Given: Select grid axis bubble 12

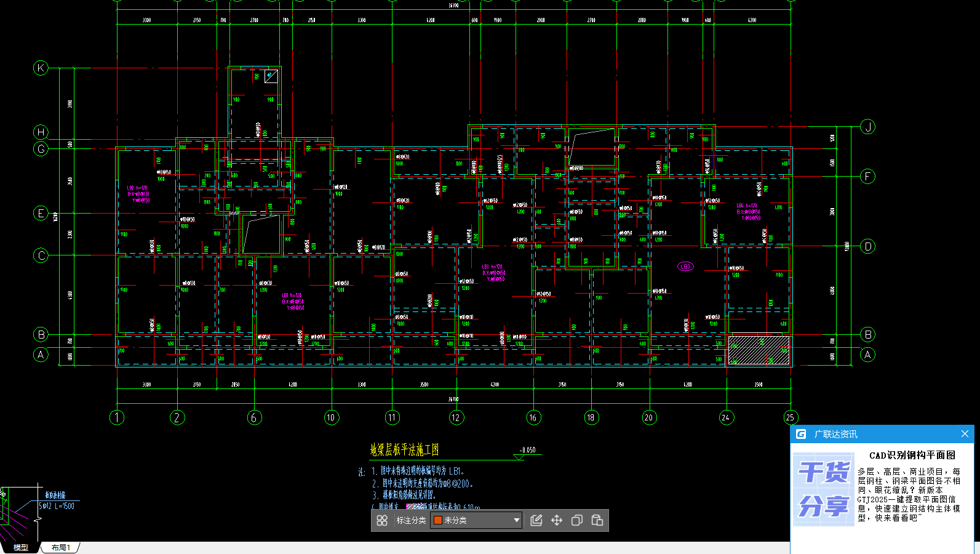Looking at the screenshot, I should (456, 417).
